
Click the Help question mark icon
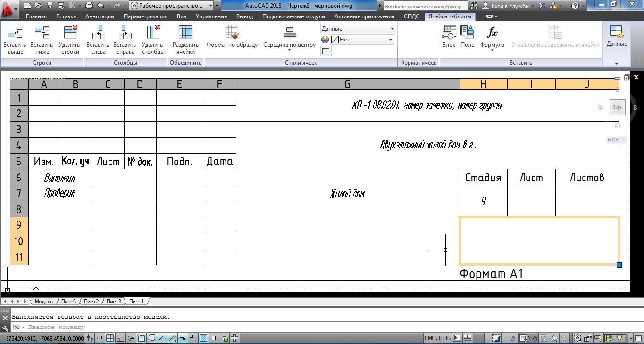point(575,6)
